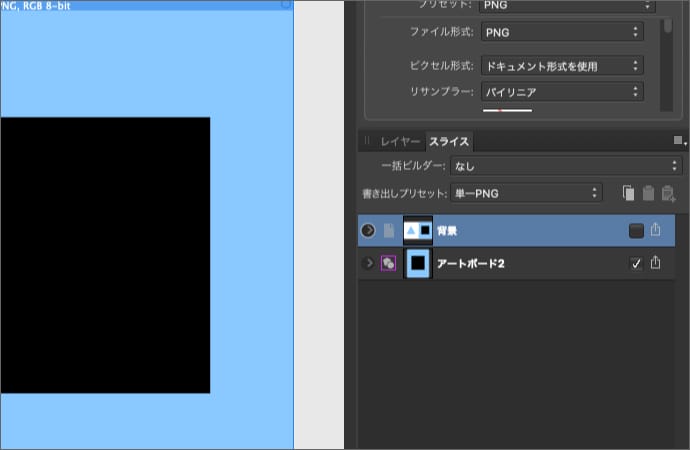This screenshot has width=690, height=450.
Task: Click the page icon on 背景 row
Action: coord(389,231)
